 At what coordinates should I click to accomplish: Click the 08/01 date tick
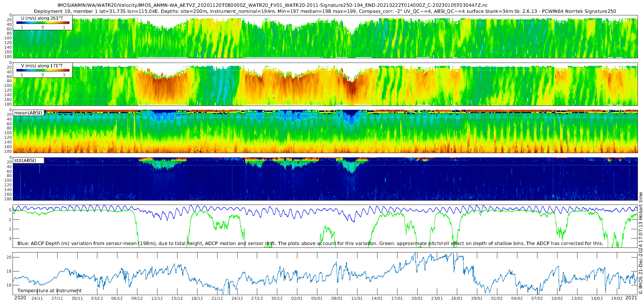(337, 298)
